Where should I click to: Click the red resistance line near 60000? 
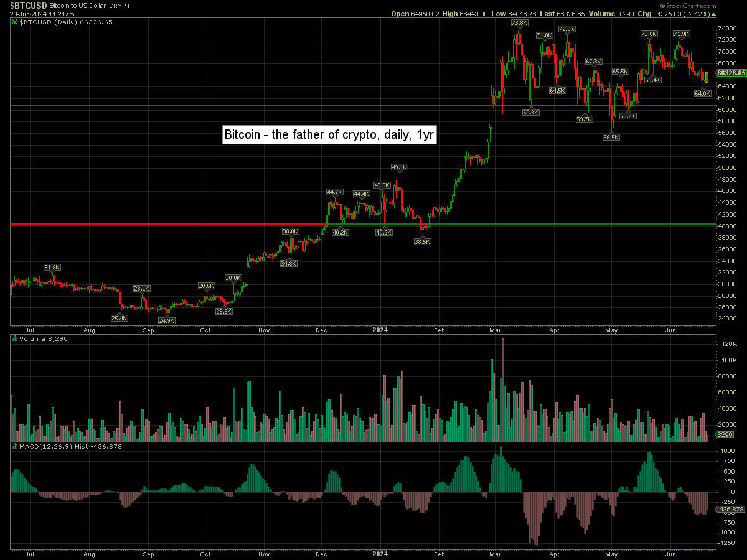pos(249,105)
